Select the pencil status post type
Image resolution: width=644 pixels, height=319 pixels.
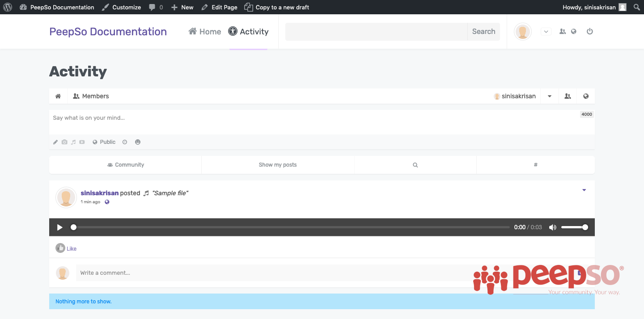[55, 142]
